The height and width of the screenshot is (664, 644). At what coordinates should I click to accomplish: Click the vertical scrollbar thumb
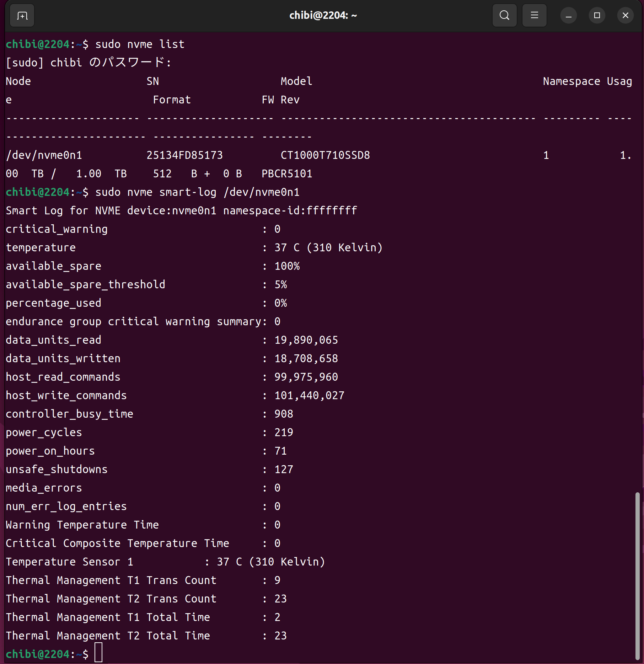pos(637,576)
